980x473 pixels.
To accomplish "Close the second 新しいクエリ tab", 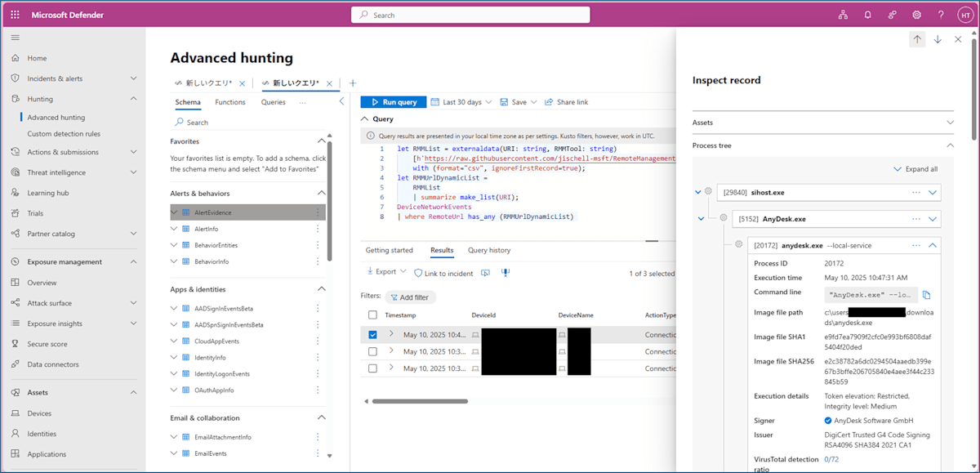I will click(329, 83).
